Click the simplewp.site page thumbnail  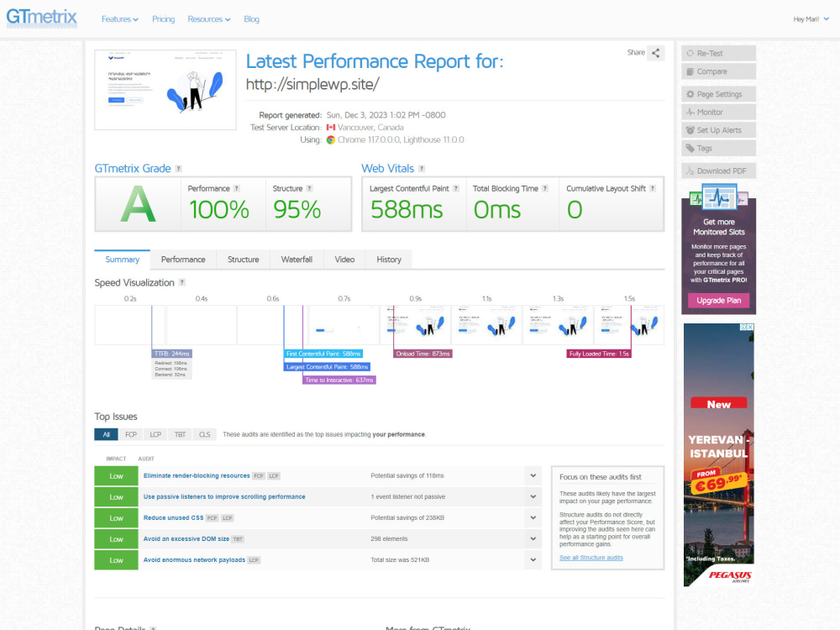click(165, 90)
